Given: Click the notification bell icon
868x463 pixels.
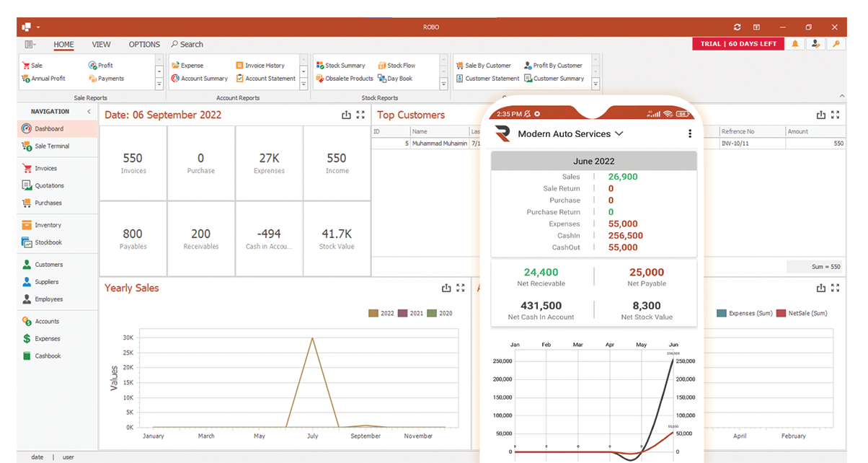Looking at the screenshot, I should [x=795, y=44].
